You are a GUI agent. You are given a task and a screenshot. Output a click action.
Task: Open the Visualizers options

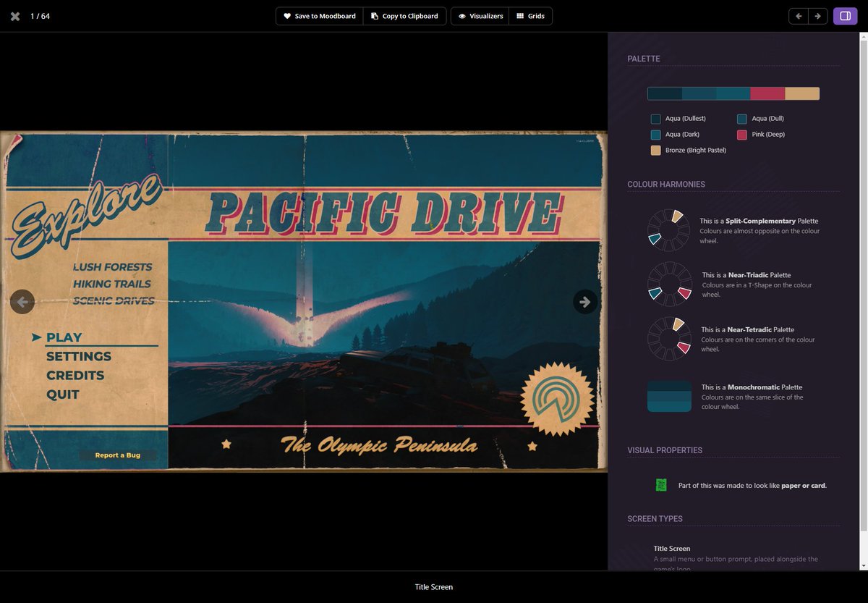[x=480, y=16]
